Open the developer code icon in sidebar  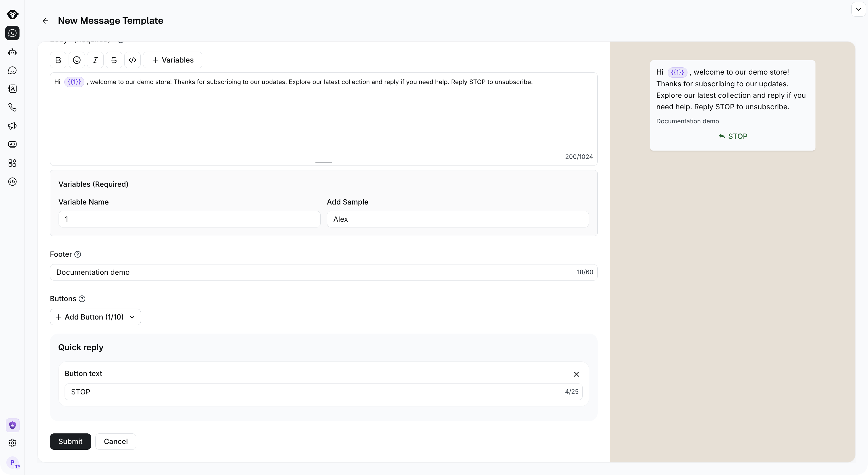click(12, 182)
